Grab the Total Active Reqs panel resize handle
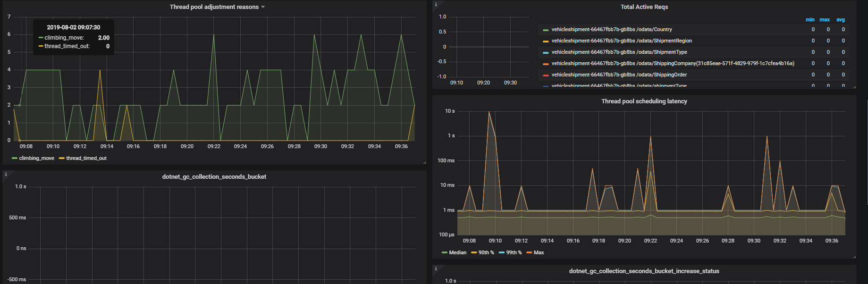This screenshot has width=868, height=284. tap(854, 87)
